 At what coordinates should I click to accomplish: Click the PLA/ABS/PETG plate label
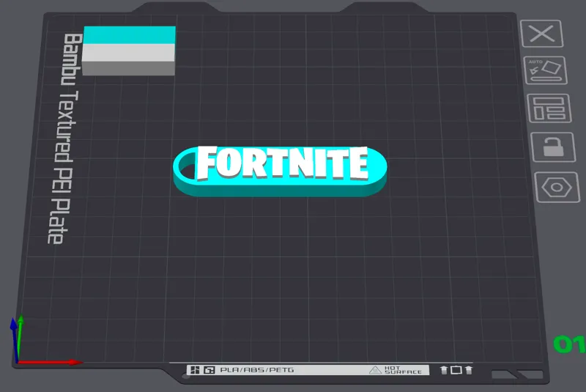257,370
